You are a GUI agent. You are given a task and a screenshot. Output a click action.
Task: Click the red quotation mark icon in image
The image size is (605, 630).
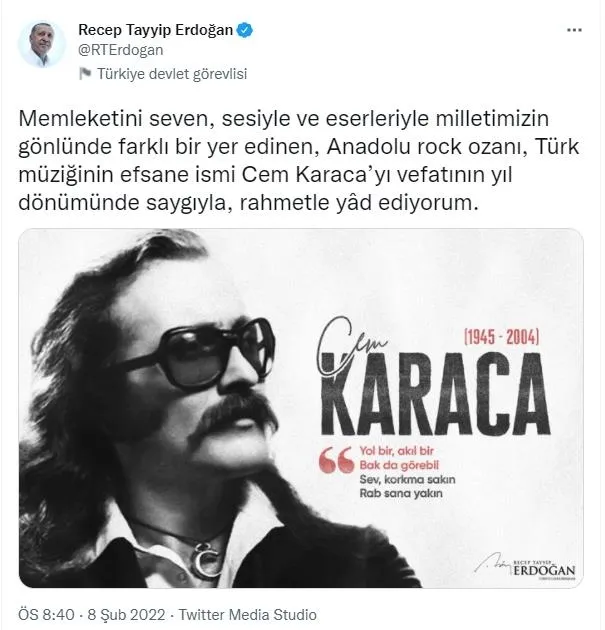coord(336,460)
